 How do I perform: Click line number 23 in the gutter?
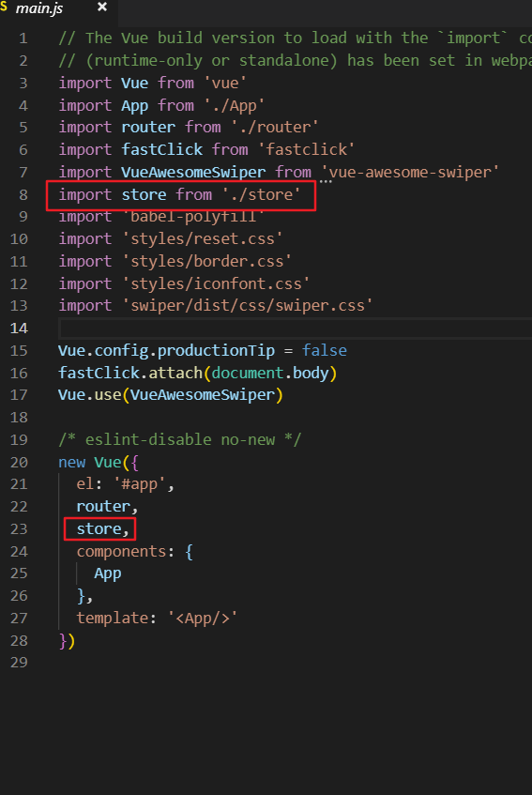tap(19, 529)
